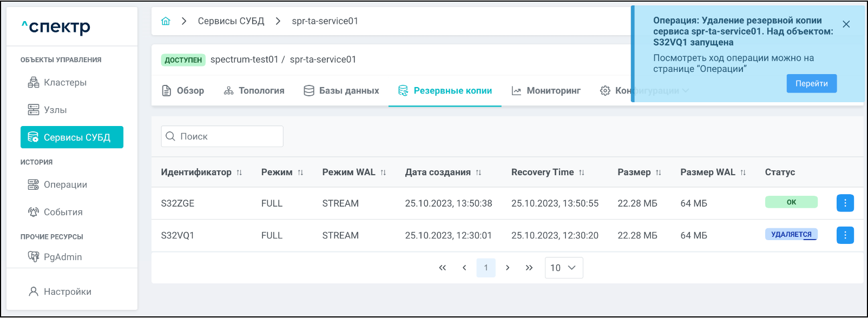Open the actions menu for backup S32VQ1

845,235
